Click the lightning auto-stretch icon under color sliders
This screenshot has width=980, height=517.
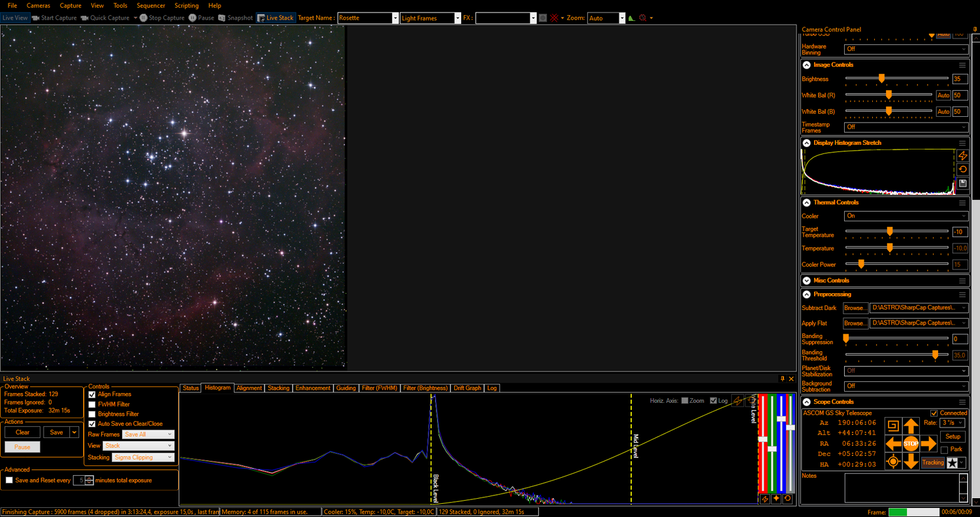click(765, 499)
